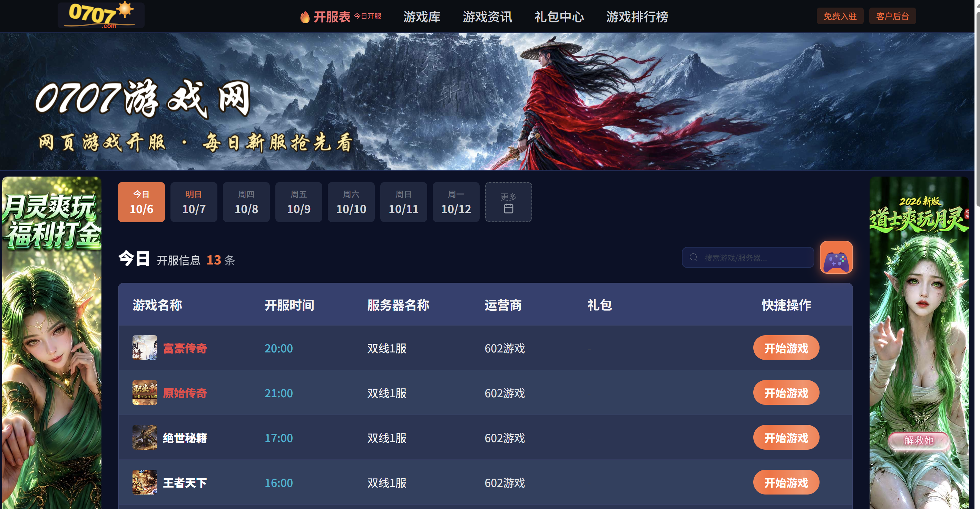Image resolution: width=980 pixels, height=509 pixels.
Task: Click the flame icon beside 开服表
Action: click(305, 17)
